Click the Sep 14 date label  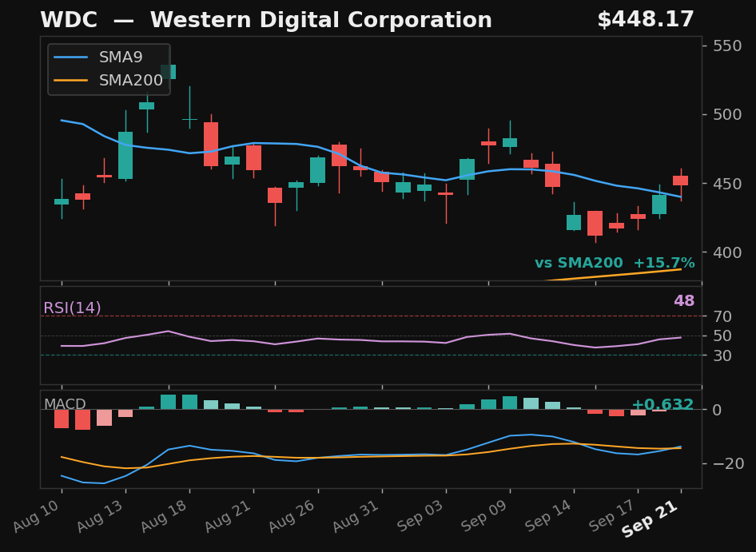550,516
